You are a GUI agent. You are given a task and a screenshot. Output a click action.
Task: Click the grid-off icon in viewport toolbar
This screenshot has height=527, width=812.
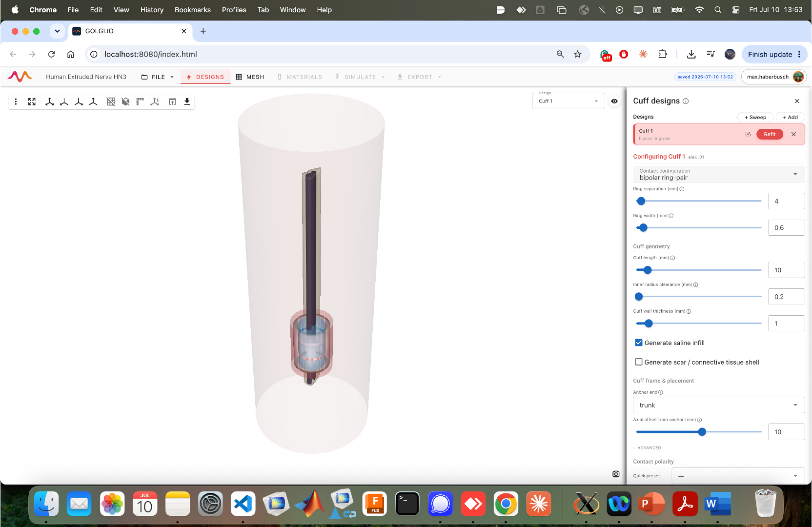111,101
